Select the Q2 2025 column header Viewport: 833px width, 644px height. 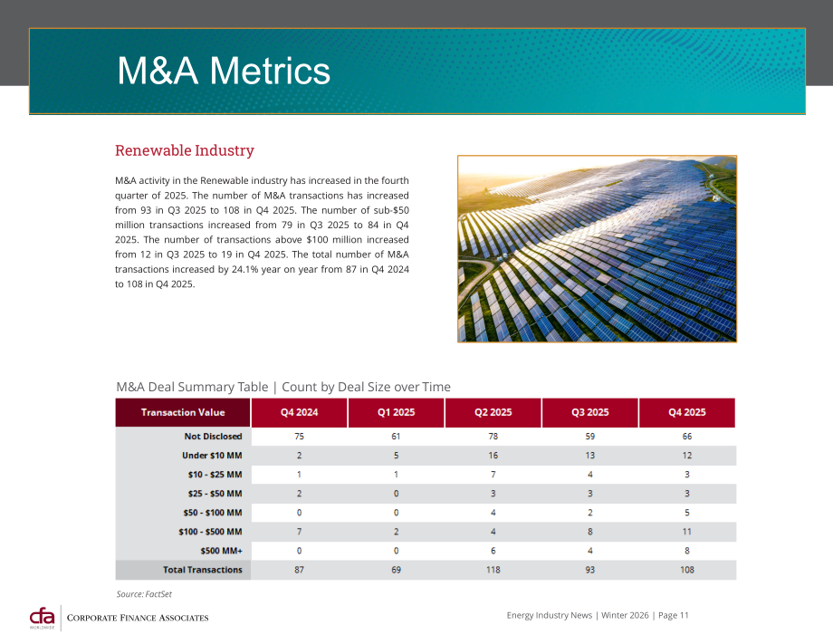(493, 412)
